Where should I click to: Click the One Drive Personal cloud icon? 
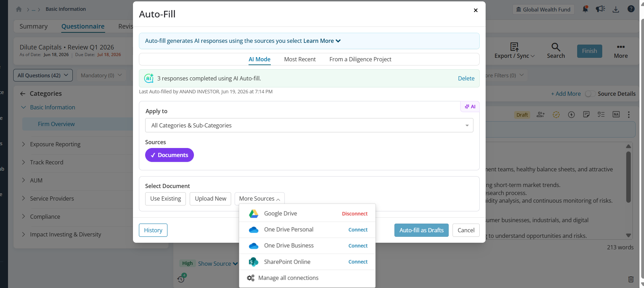point(254,230)
